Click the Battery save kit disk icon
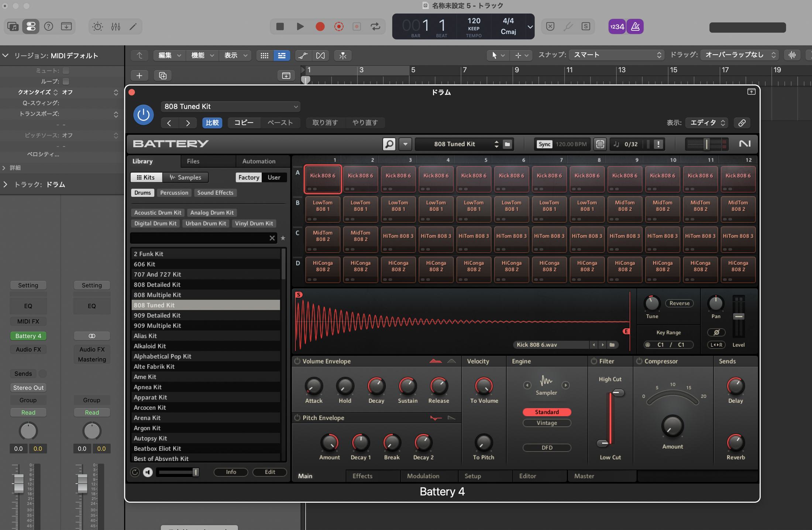 coord(507,144)
